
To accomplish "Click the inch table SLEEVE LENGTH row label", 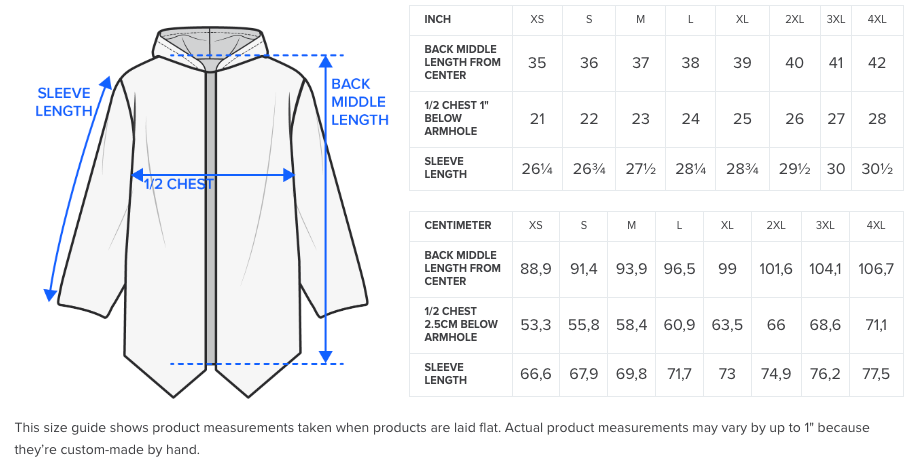I will (445, 168).
